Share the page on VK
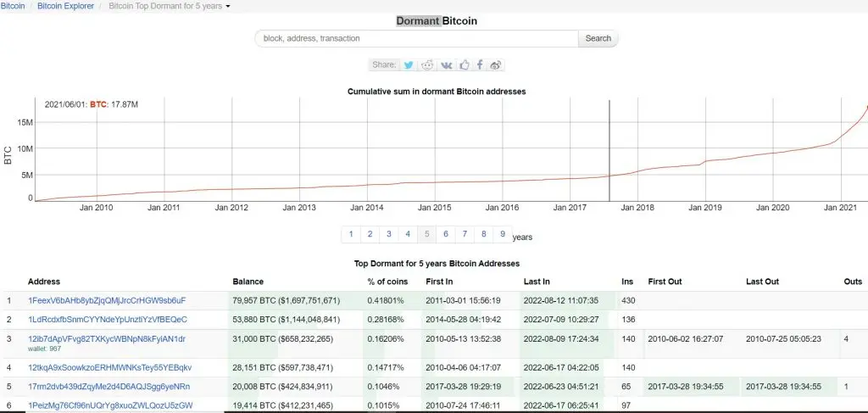This screenshot has width=868, height=413. (446, 64)
